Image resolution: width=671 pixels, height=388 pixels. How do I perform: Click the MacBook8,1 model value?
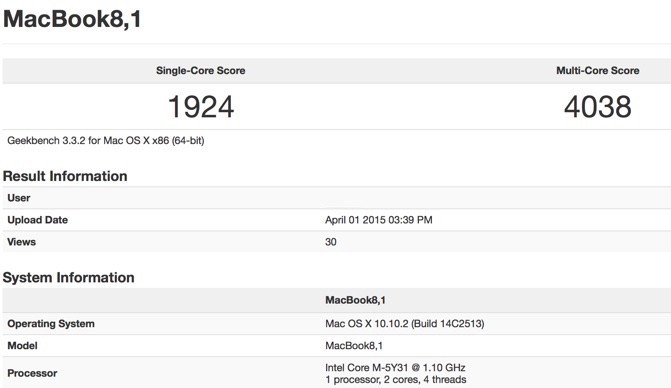pyautogui.click(x=354, y=346)
